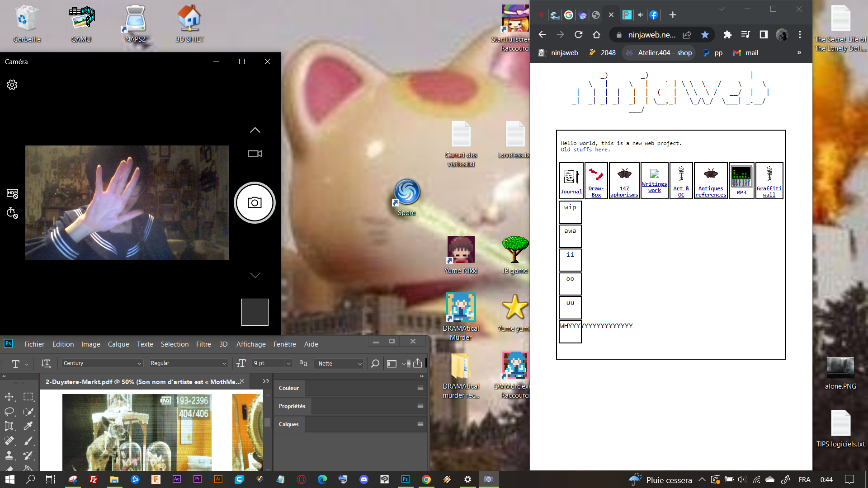Select Corbeille recycle bin icon

[27, 24]
